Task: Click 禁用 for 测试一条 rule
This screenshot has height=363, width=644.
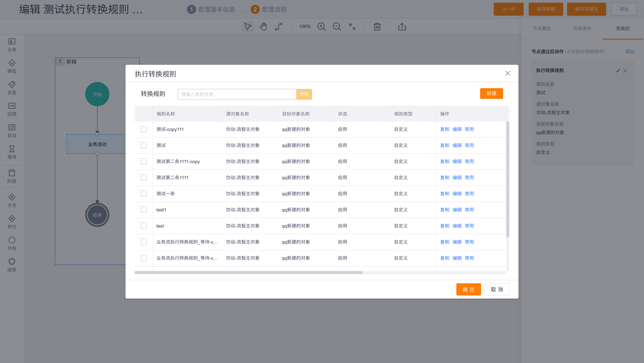Action: (469, 194)
